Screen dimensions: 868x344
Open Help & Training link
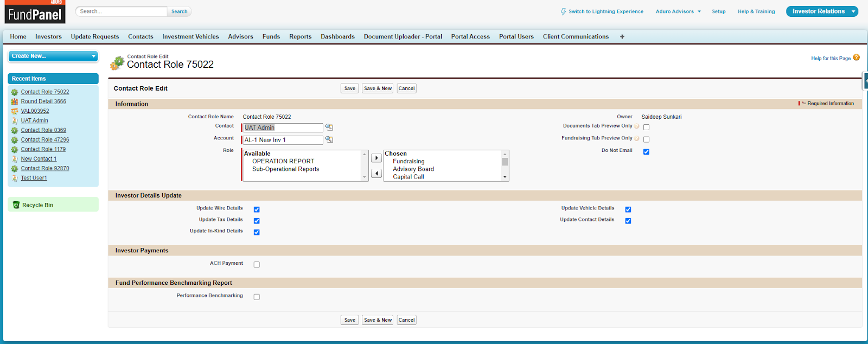pyautogui.click(x=756, y=11)
